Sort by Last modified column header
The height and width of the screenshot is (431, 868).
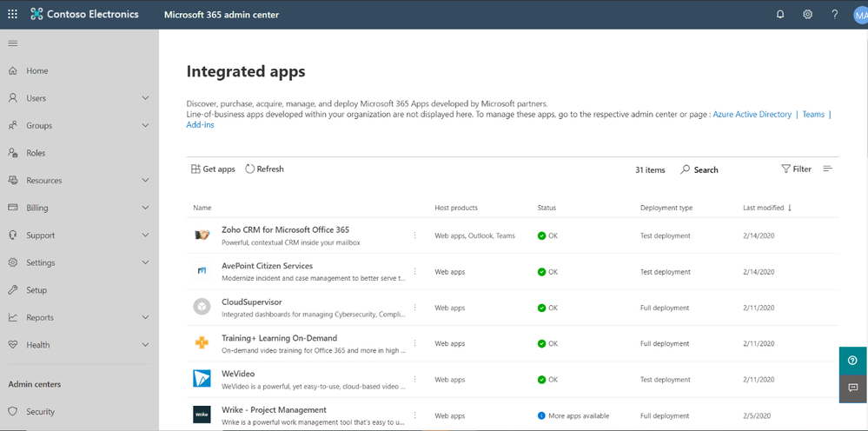click(767, 208)
